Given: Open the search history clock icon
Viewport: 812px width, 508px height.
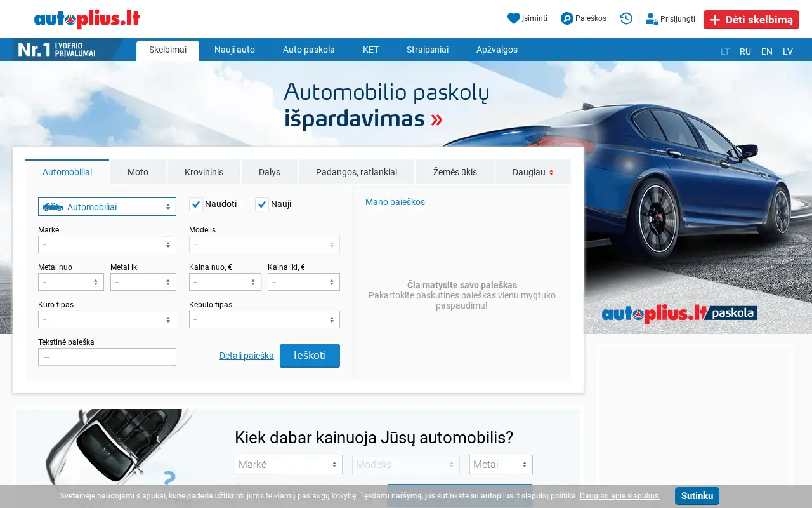Looking at the screenshot, I should (x=626, y=18).
